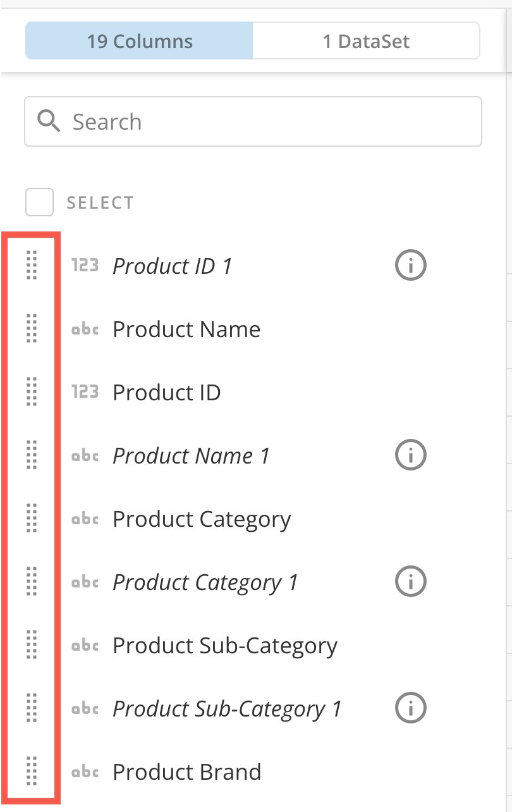The height and width of the screenshot is (812, 512).
Task: Open the info tooltip for Product Category 1
Action: coord(410,581)
